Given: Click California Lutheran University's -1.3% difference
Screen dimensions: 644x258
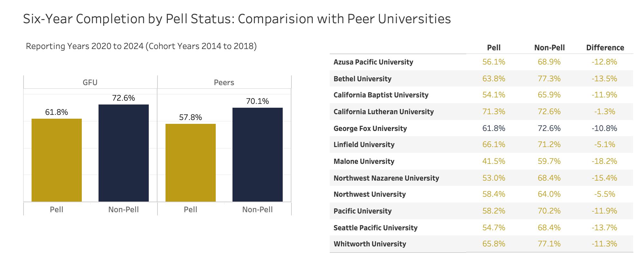Looking at the screenshot, I should 604,112.
